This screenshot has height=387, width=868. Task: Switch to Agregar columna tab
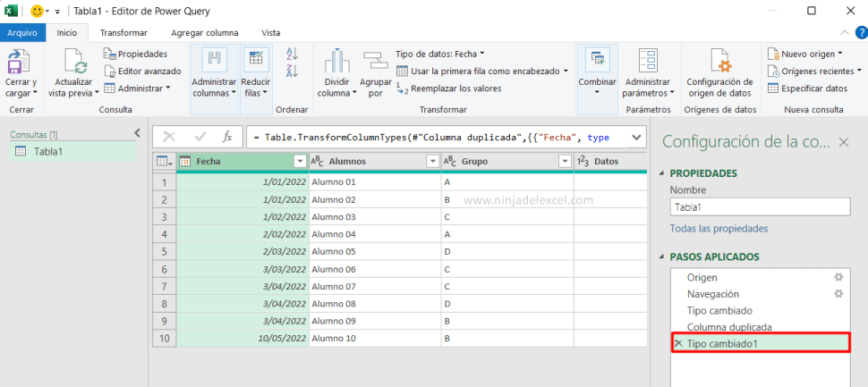(205, 32)
